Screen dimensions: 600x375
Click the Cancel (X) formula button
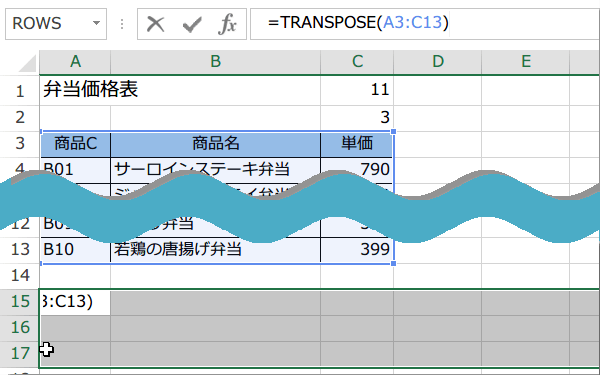tap(155, 24)
